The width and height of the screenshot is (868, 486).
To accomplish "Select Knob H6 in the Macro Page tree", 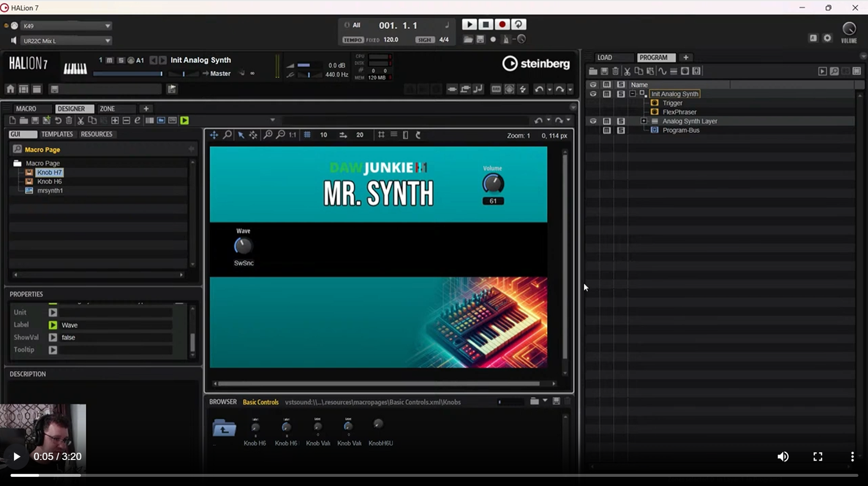I will (49, 182).
